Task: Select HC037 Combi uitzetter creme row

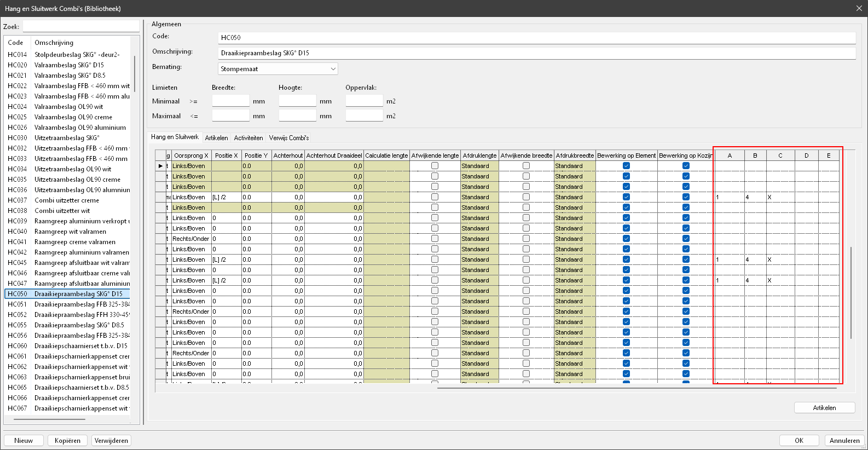Action: click(x=68, y=200)
